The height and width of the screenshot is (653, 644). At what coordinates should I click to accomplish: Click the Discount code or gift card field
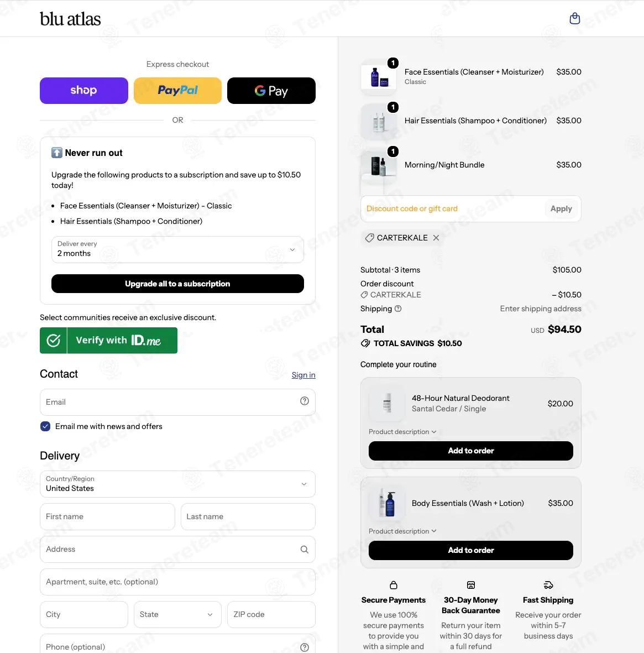452,208
